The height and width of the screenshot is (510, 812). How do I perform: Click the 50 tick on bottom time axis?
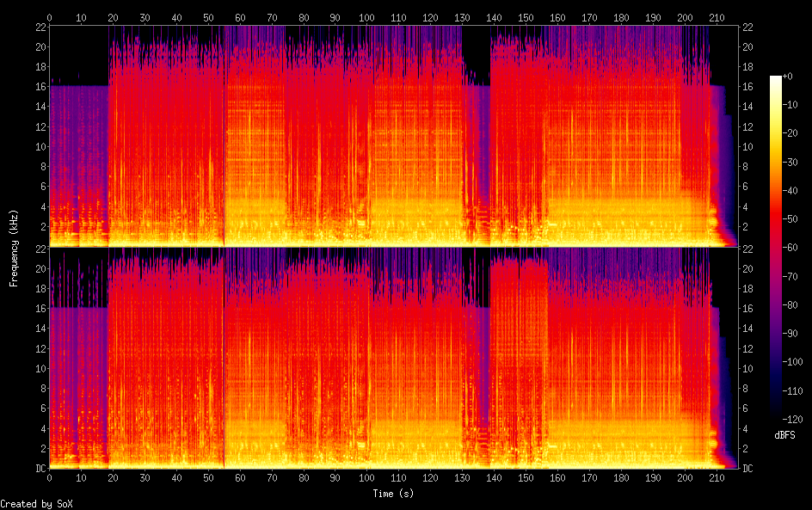pos(208,478)
